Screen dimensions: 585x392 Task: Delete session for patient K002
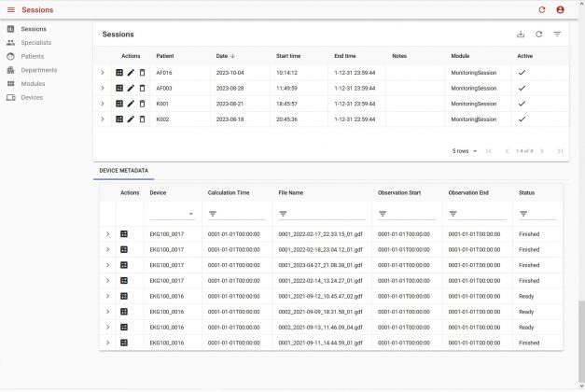pyautogui.click(x=142, y=119)
